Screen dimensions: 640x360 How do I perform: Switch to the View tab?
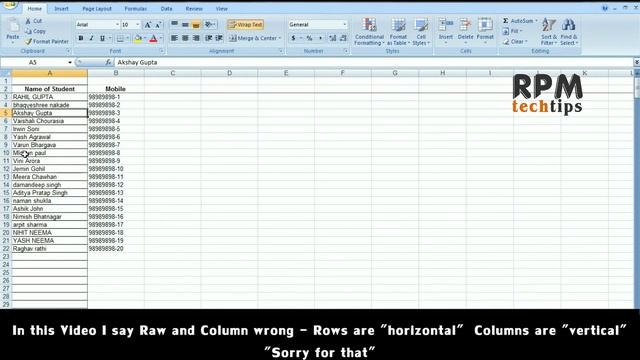coord(222,9)
